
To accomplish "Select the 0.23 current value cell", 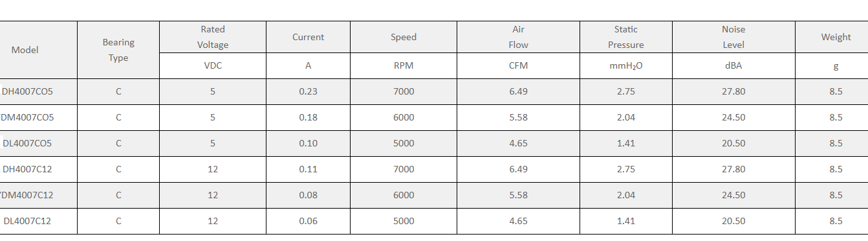I will 308,91.
